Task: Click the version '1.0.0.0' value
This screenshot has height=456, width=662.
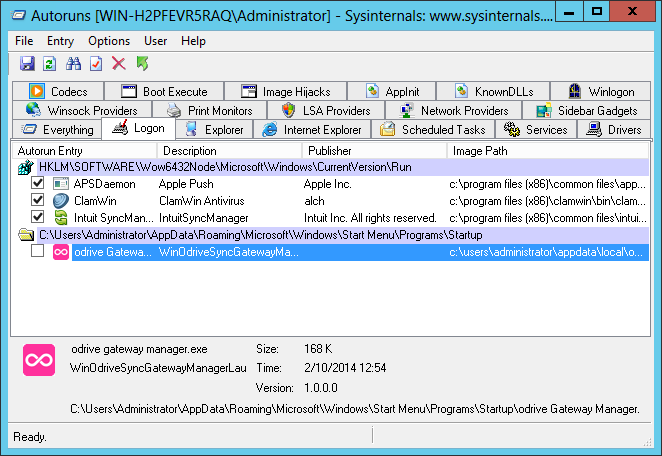Action: 321,388
